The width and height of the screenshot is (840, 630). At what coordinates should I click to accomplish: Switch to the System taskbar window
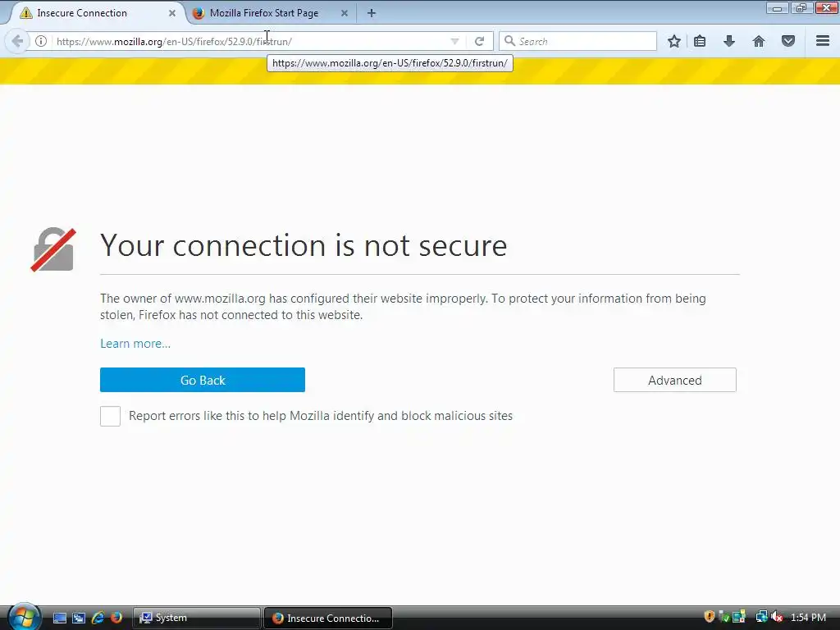click(x=196, y=618)
